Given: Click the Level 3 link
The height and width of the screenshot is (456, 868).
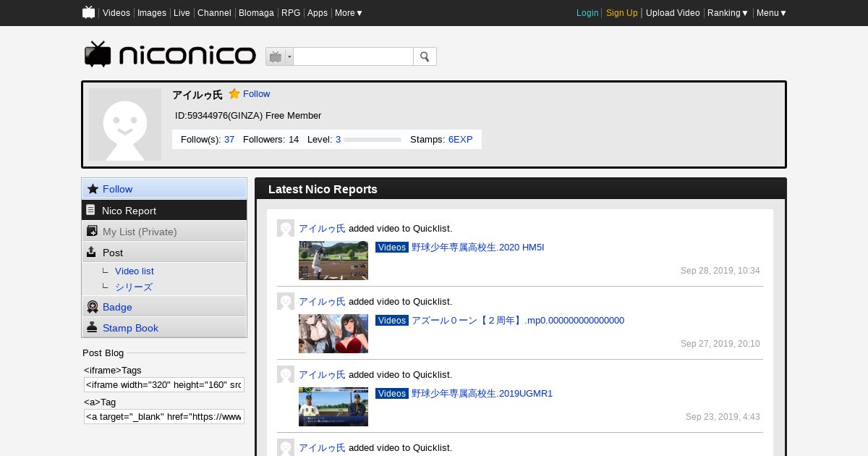Looking at the screenshot, I should 338,139.
